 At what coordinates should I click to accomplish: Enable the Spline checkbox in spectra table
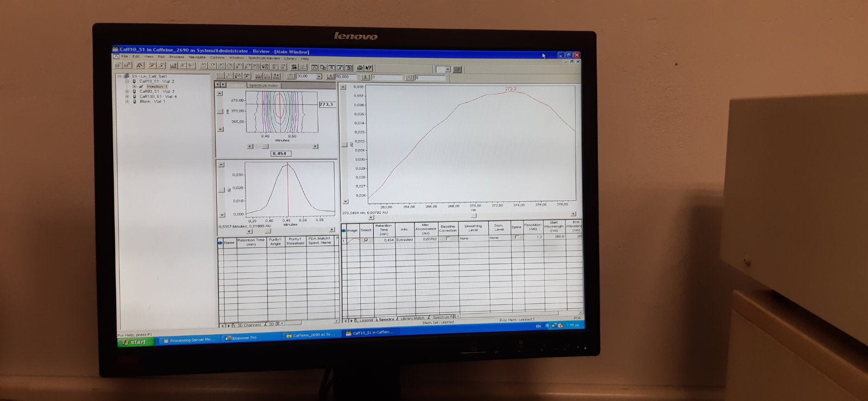(516, 237)
